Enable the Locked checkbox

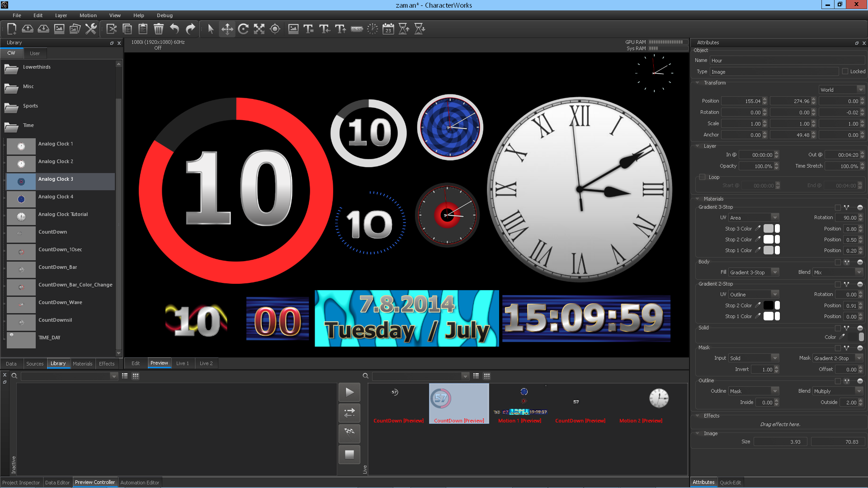point(845,71)
